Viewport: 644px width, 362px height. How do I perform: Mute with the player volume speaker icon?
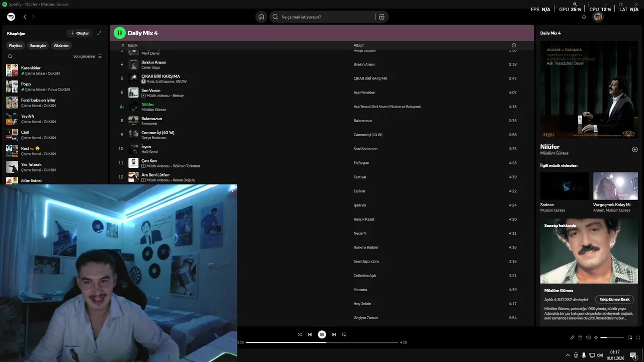(596, 337)
